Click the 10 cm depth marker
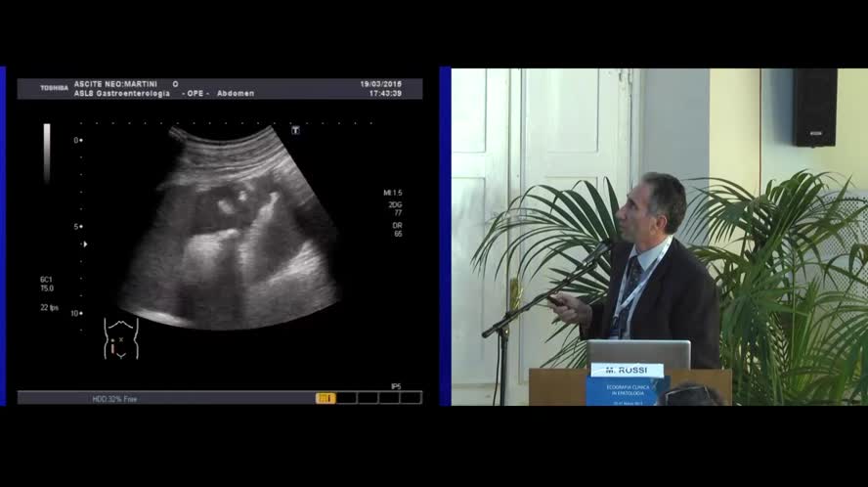The image size is (868, 487). click(x=75, y=314)
